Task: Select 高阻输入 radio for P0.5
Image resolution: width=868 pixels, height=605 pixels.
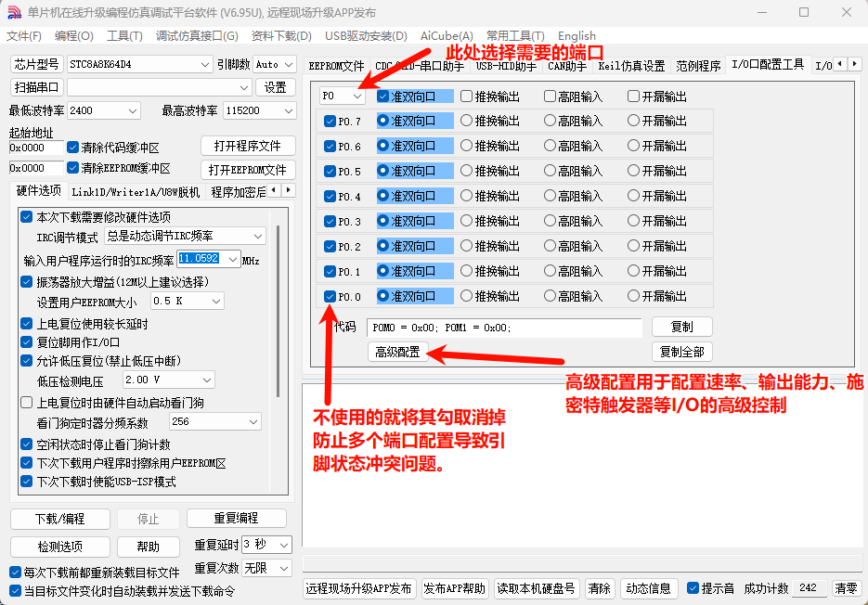Action: 550,171
